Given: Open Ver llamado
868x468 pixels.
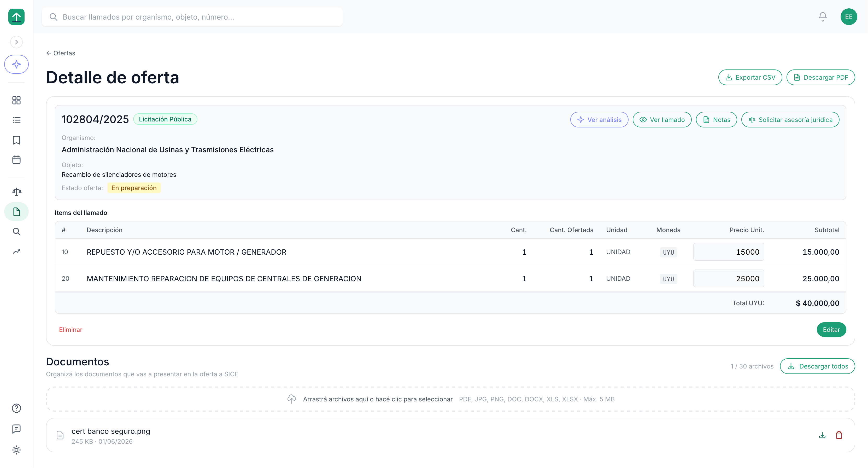Looking at the screenshot, I should click(x=662, y=120).
